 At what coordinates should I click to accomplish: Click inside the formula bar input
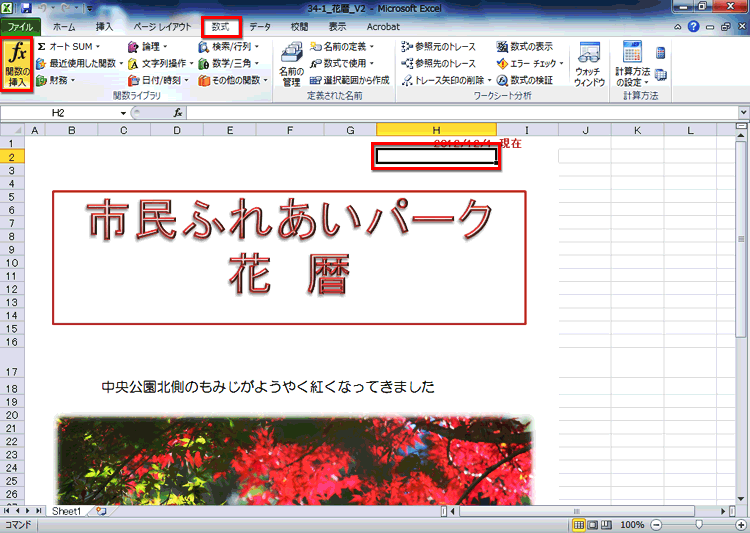pyautogui.click(x=462, y=113)
